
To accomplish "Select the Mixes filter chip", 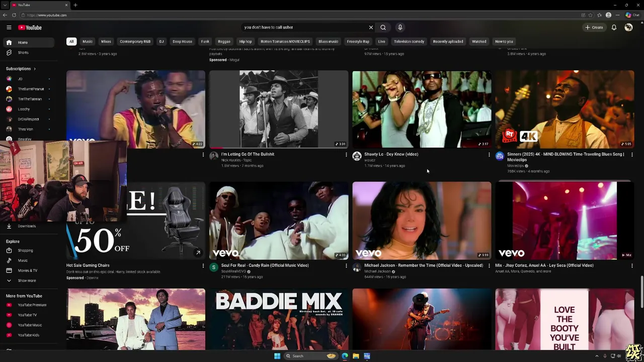I will 106,42.
